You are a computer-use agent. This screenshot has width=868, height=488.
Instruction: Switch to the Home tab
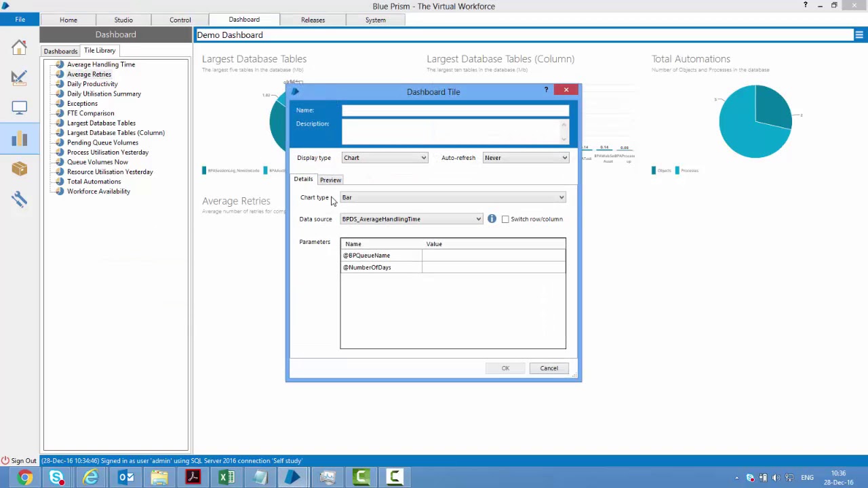tap(68, 20)
